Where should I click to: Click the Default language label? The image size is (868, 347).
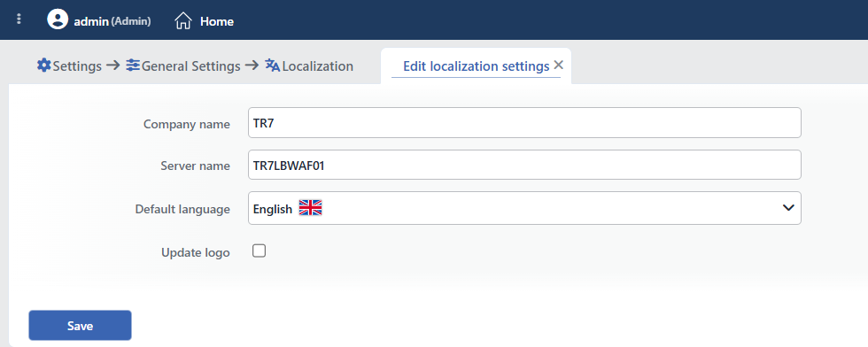(x=182, y=209)
